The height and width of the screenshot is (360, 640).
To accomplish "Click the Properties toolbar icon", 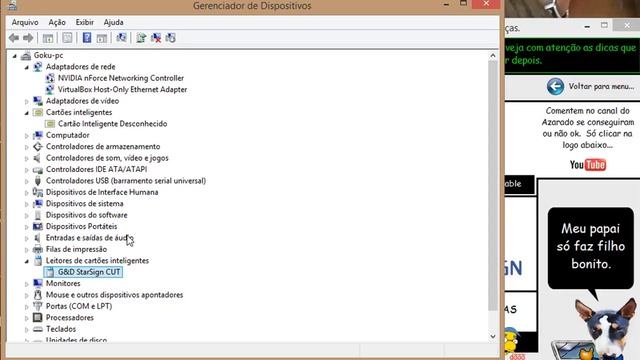I will coord(67,38).
